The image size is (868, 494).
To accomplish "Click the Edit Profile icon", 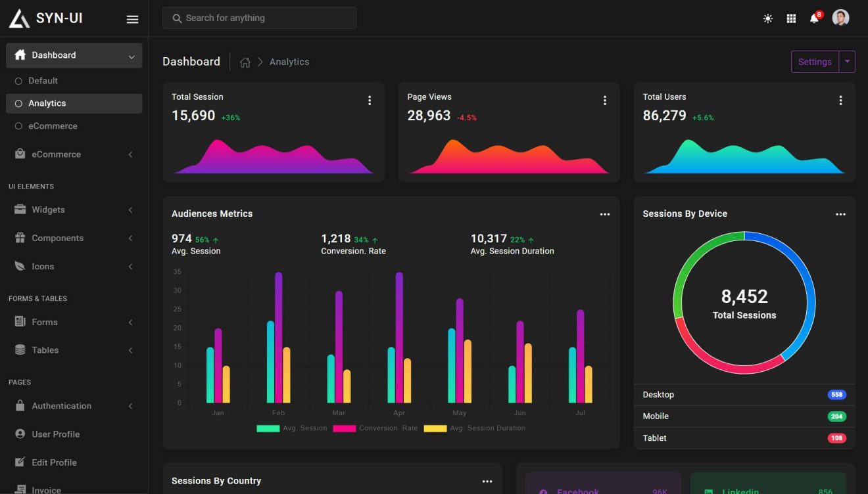I will click(x=20, y=462).
